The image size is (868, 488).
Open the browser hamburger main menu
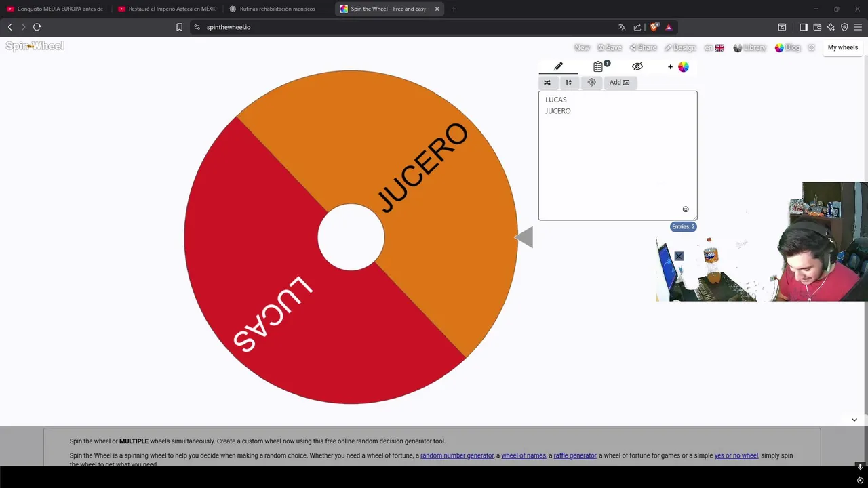pyautogui.click(x=858, y=27)
